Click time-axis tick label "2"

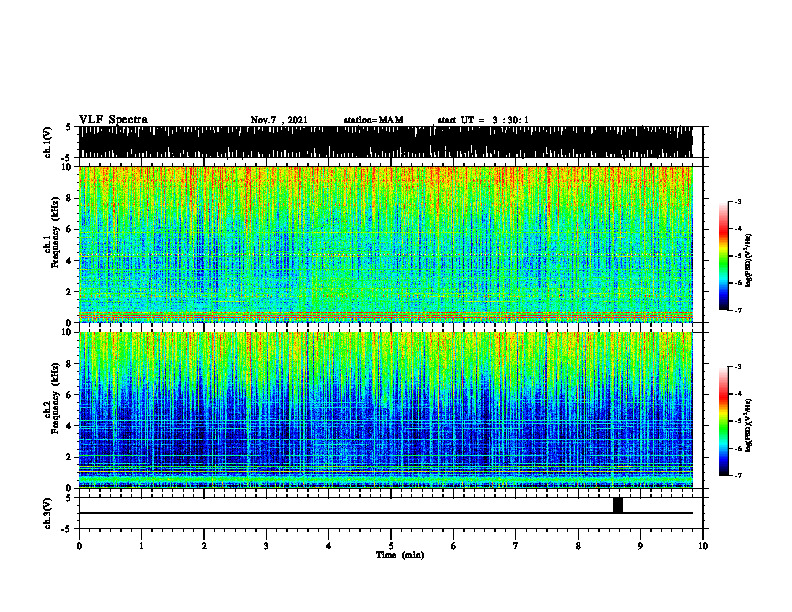click(x=204, y=546)
